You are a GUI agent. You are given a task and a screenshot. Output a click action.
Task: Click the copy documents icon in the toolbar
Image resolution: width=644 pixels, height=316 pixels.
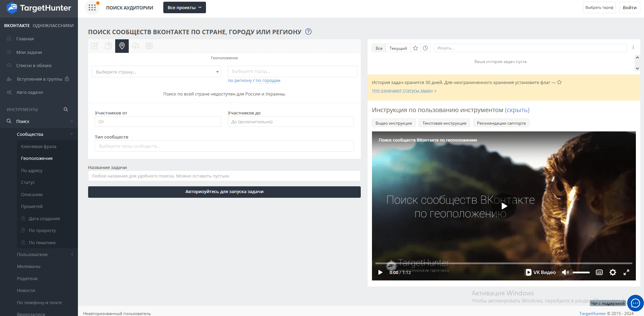click(108, 46)
